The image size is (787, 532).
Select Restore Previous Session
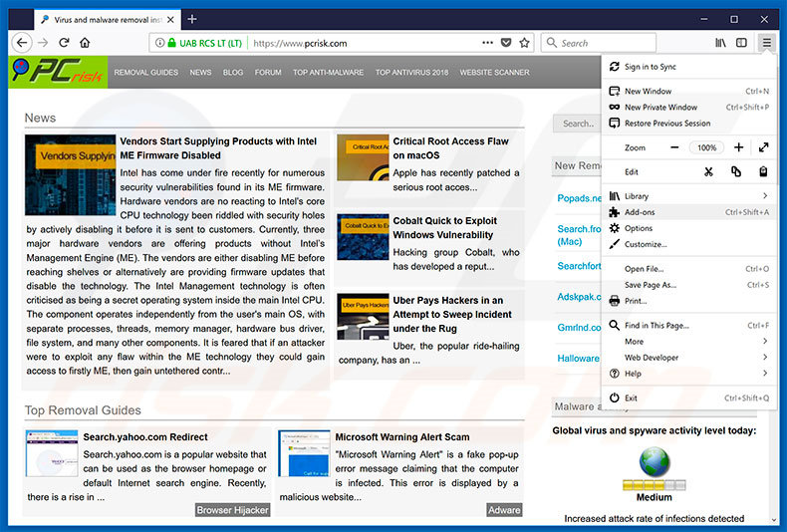point(689,124)
